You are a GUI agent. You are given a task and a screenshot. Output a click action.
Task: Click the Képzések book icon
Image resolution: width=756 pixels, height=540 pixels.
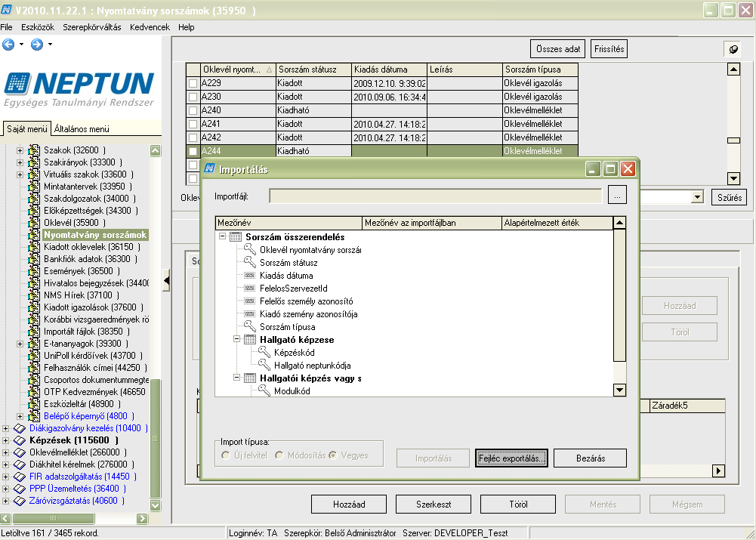click(20, 440)
